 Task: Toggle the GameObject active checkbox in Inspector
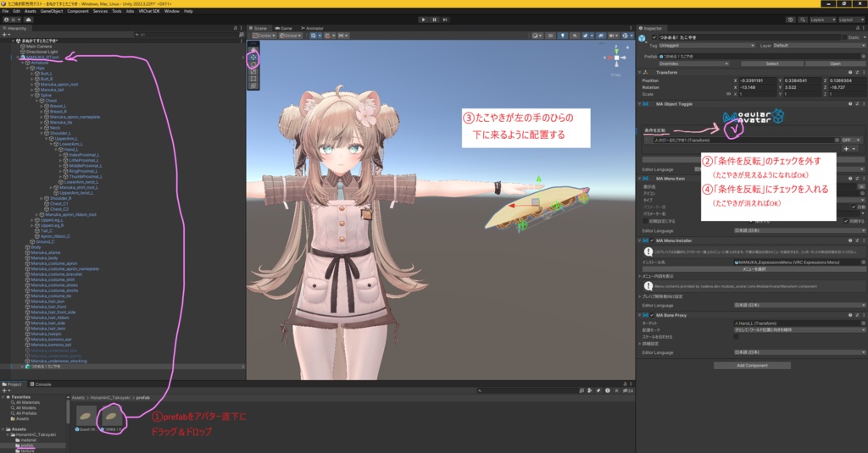click(x=654, y=37)
